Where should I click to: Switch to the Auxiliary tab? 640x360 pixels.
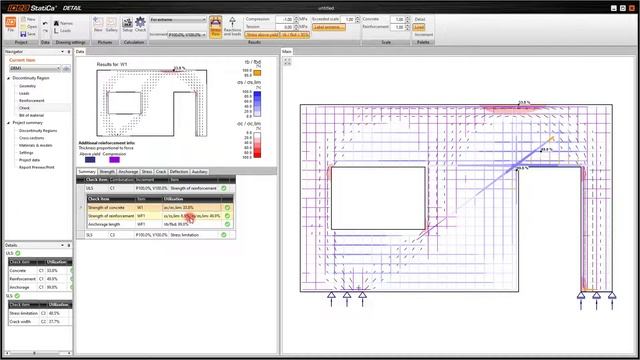pyautogui.click(x=200, y=172)
